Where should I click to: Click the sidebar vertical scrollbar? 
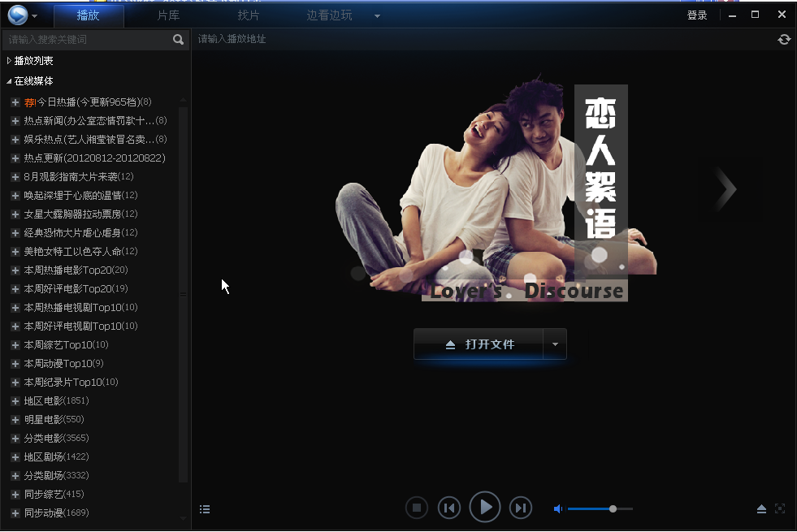183,295
